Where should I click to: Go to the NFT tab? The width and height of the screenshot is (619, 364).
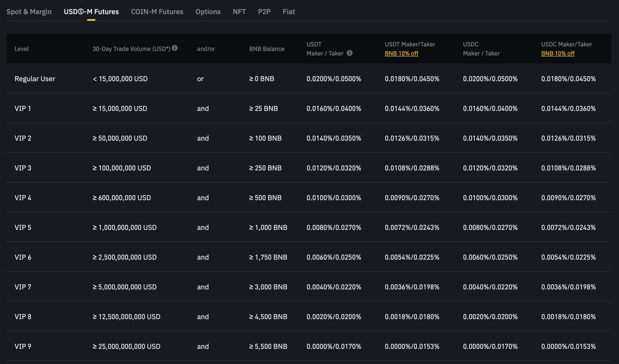239,12
